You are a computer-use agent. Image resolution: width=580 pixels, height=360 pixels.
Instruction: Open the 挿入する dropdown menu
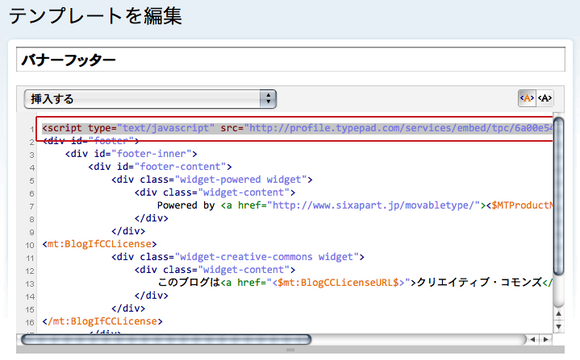point(150,99)
